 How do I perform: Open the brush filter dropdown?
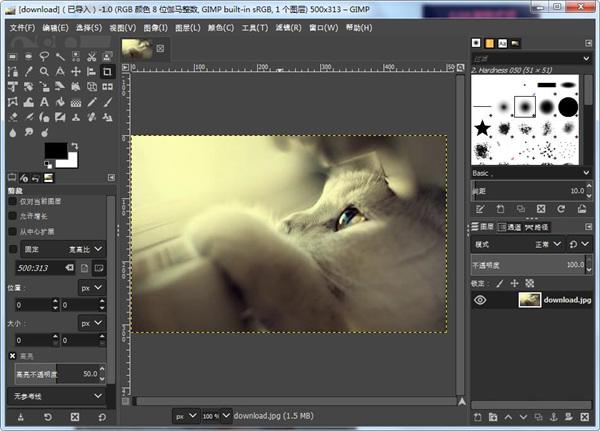(532, 59)
